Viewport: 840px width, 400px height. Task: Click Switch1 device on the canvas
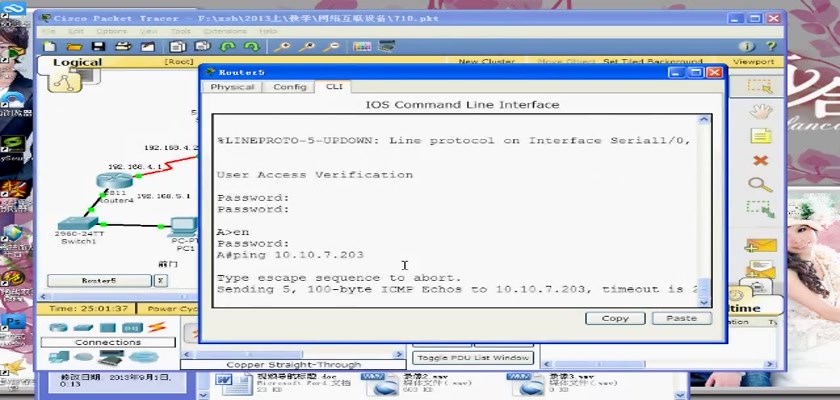pyautogui.click(x=78, y=223)
